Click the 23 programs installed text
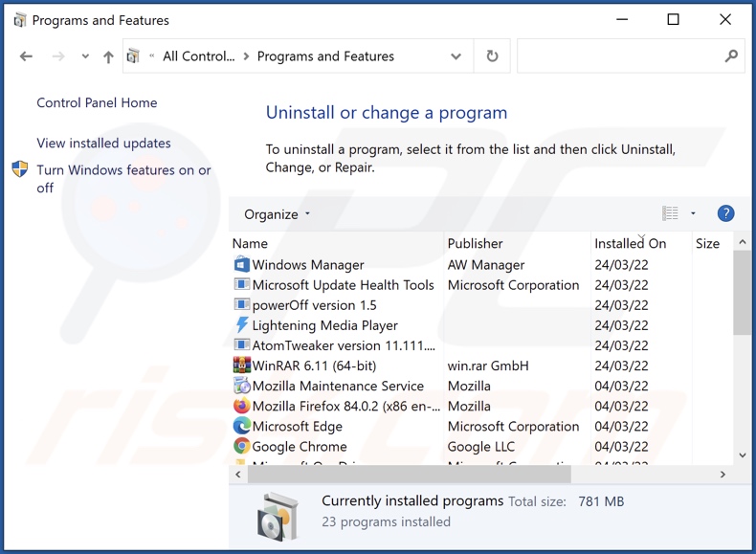 387,521
